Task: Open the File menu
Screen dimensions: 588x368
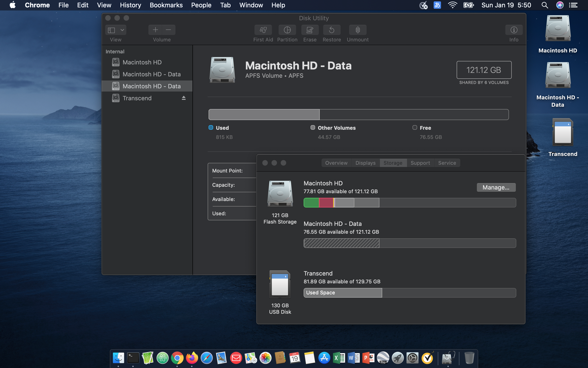Action: (63, 5)
